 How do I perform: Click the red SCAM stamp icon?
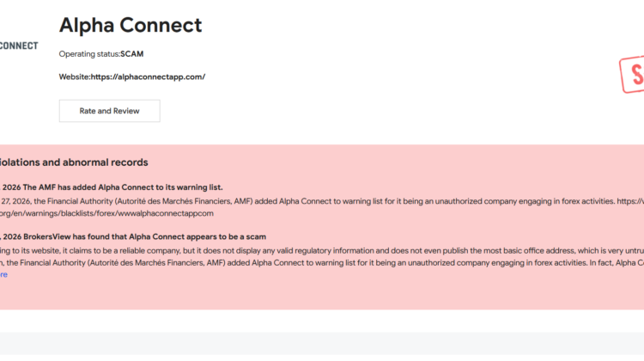[x=633, y=77]
